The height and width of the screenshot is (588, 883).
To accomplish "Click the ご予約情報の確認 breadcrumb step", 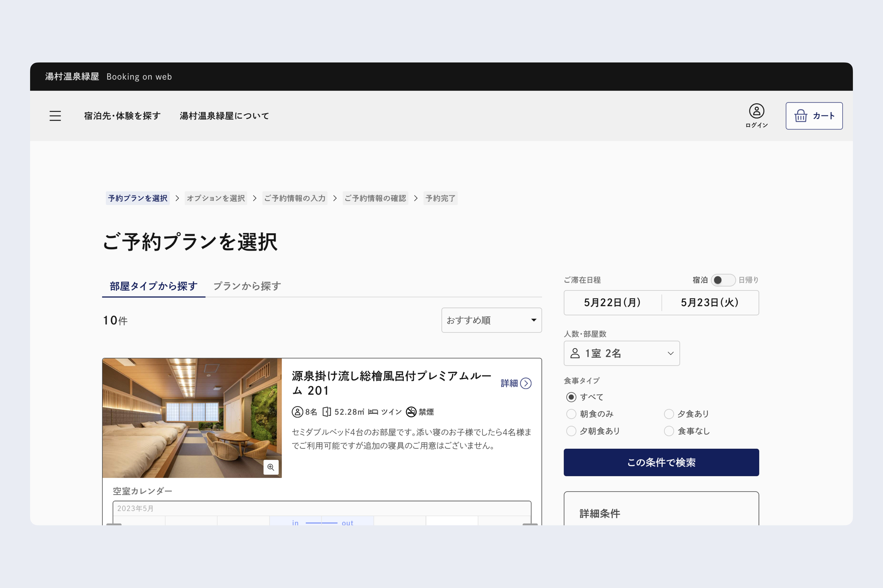I will (375, 198).
